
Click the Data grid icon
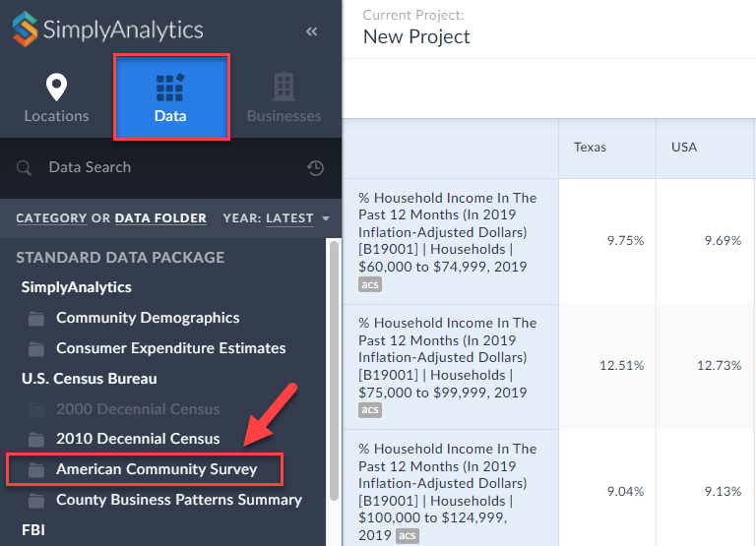pyautogui.click(x=170, y=88)
